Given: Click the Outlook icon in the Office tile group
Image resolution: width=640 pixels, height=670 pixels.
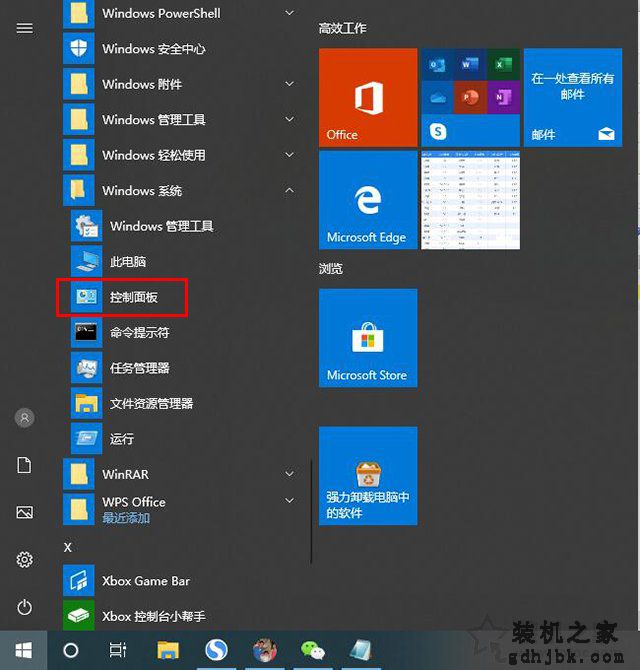Looking at the screenshot, I should 437,65.
